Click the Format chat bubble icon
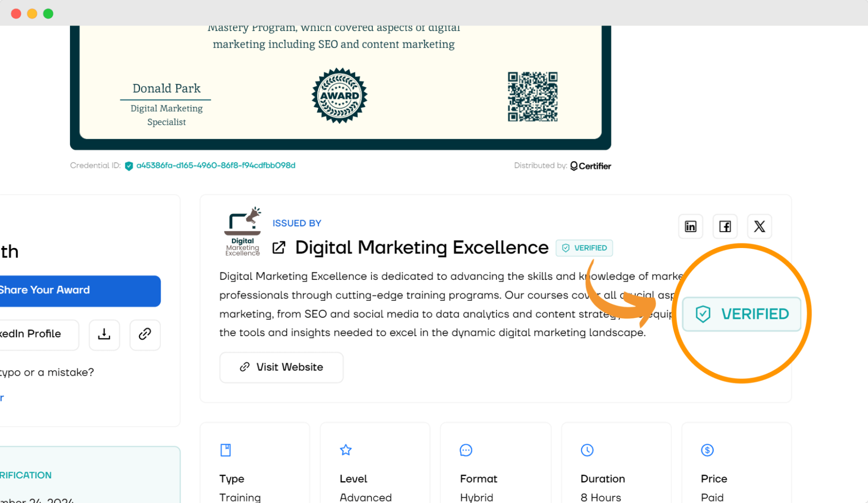868x503 pixels. pos(466,450)
